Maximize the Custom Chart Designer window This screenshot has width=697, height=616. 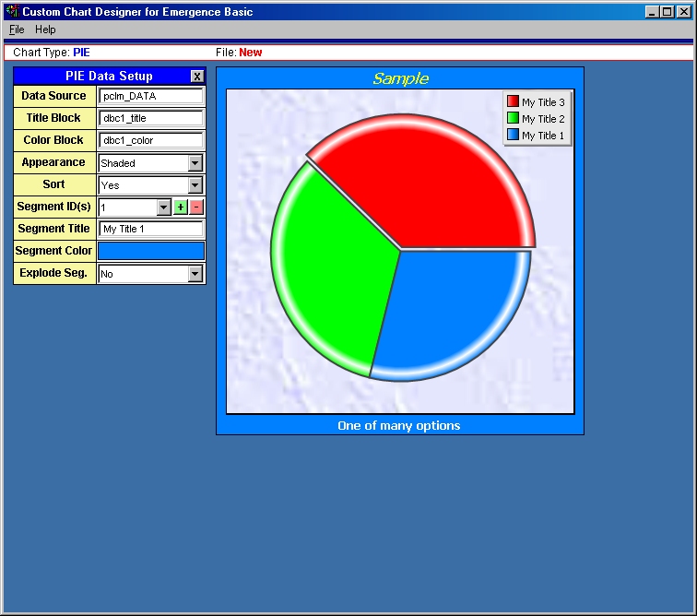[667, 12]
